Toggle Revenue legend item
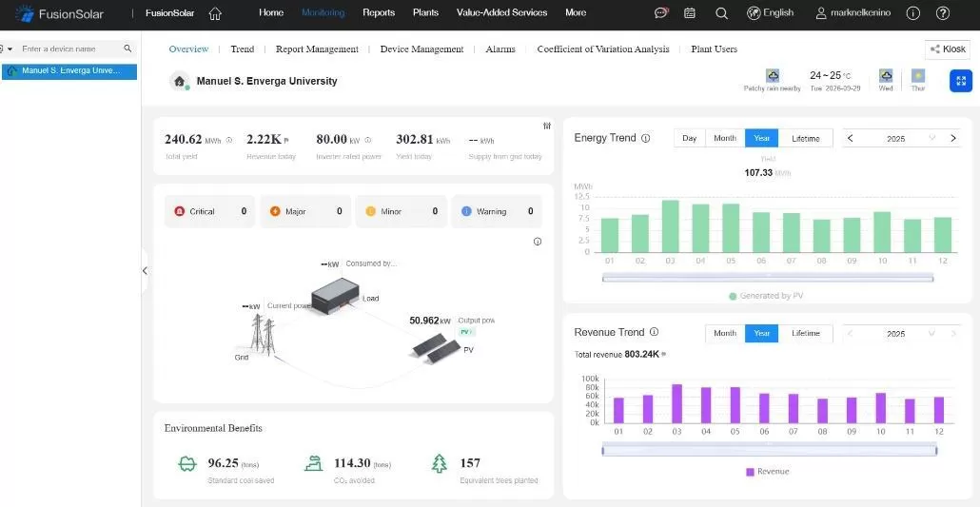 (x=767, y=472)
